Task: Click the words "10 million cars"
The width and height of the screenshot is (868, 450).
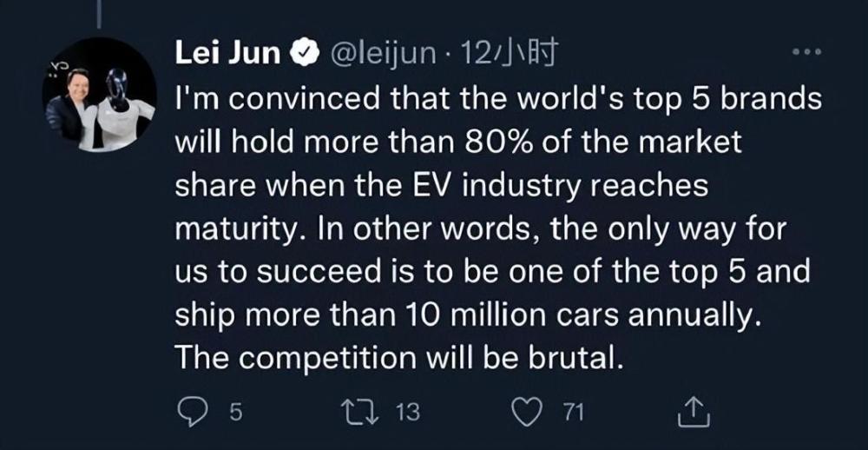Action: (528, 314)
